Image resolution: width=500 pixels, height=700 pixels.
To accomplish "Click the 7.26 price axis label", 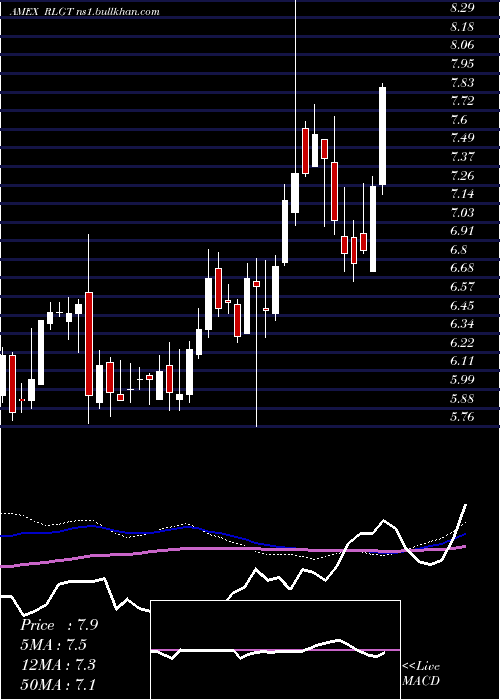I will 462,175.
